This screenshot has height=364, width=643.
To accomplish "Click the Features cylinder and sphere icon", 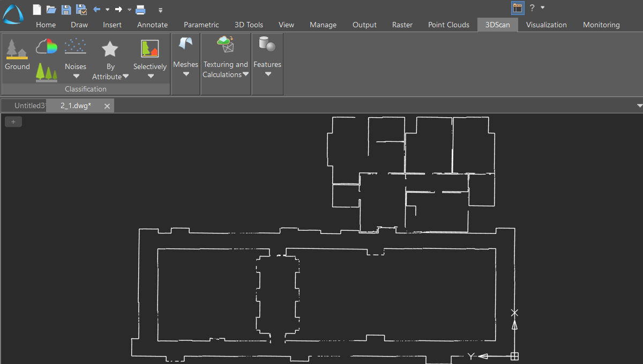I will tap(267, 44).
